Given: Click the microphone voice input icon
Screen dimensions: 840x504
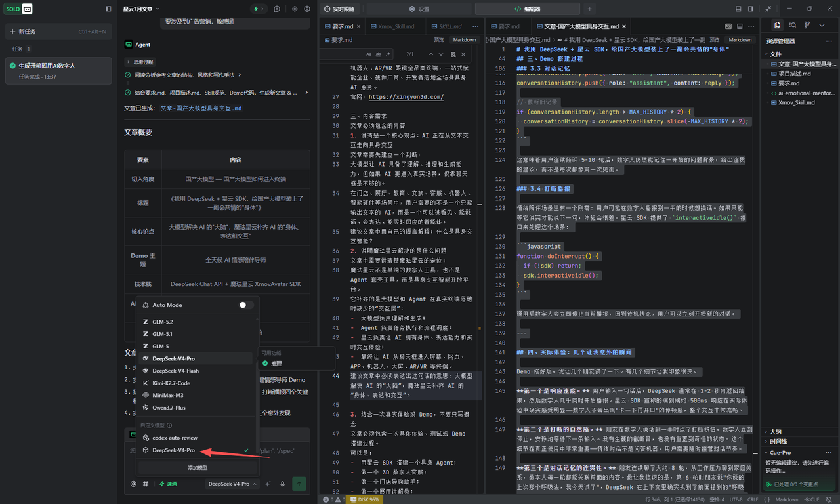Looking at the screenshot, I should pyautogui.click(x=283, y=484).
